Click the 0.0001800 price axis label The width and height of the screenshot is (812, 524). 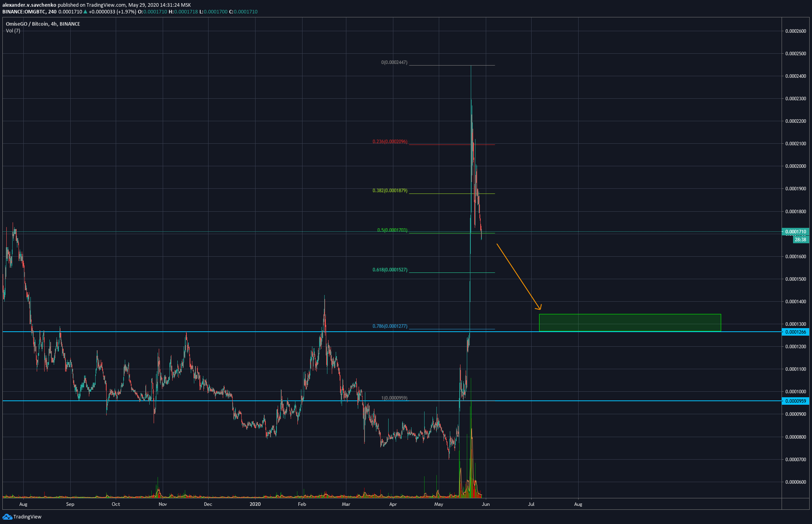[795, 212]
